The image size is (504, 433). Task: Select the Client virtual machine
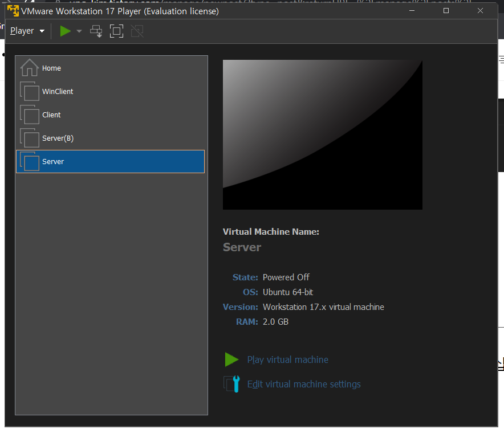click(110, 115)
